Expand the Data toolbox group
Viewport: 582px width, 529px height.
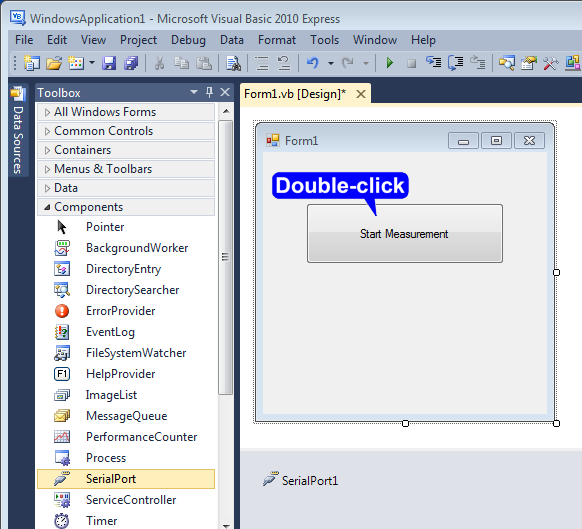coord(126,188)
